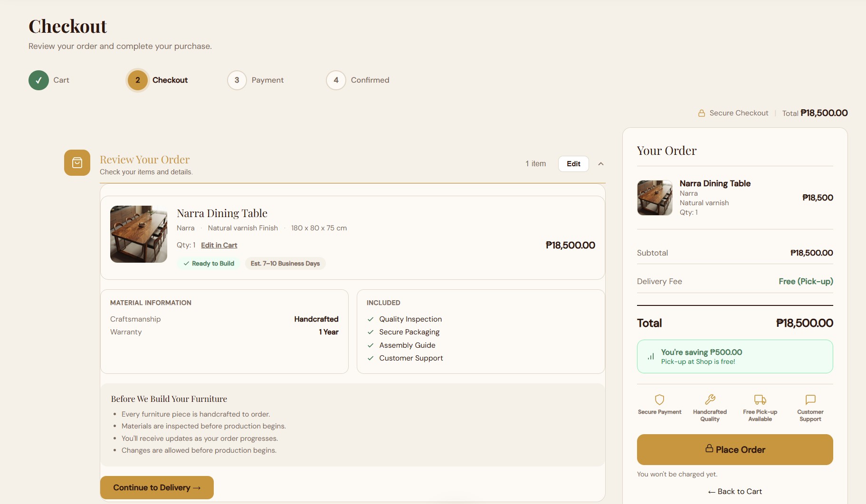Select the Narra Dining Table title in review card
This screenshot has height=504, width=866.
pos(222,213)
